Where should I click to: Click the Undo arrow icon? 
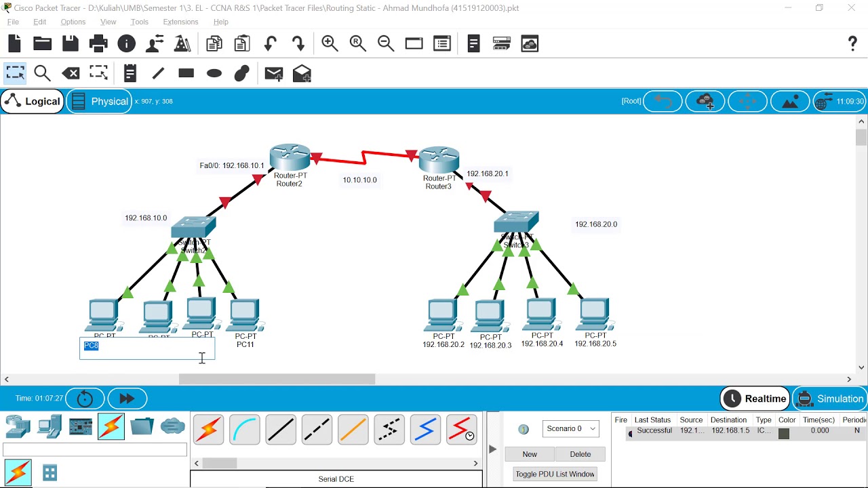(271, 44)
